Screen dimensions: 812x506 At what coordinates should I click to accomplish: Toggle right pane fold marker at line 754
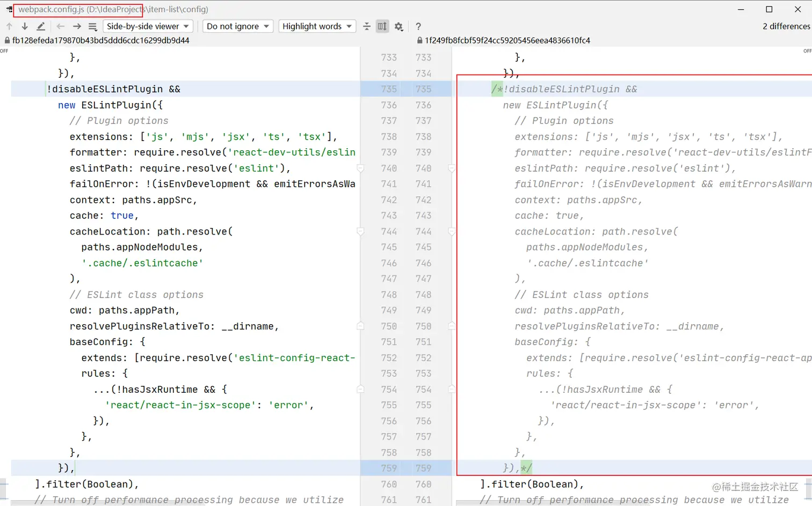452,389
